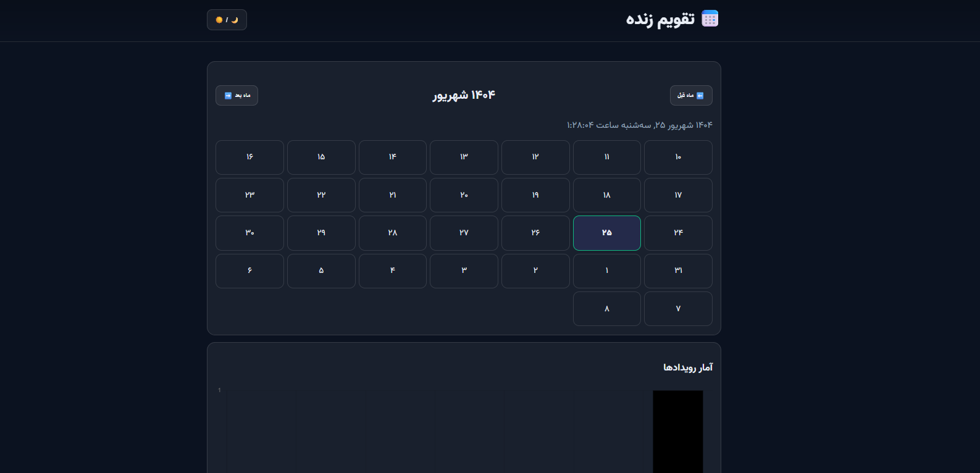The width and height of the screenshot is (980, 473).
Task: Select day ۱۰ (10) in the calendar
Action: click(x=678, y=157)
